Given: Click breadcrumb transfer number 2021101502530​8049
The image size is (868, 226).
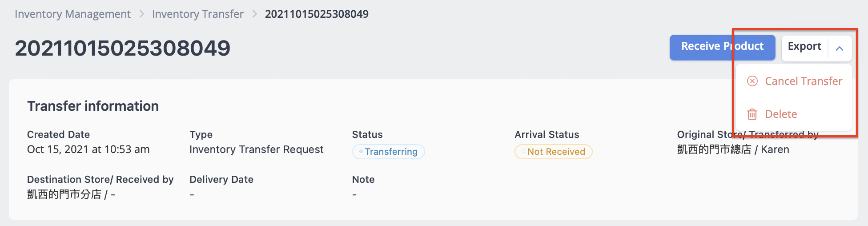Looking at the screenshot, I should click(x=317, y=14).
